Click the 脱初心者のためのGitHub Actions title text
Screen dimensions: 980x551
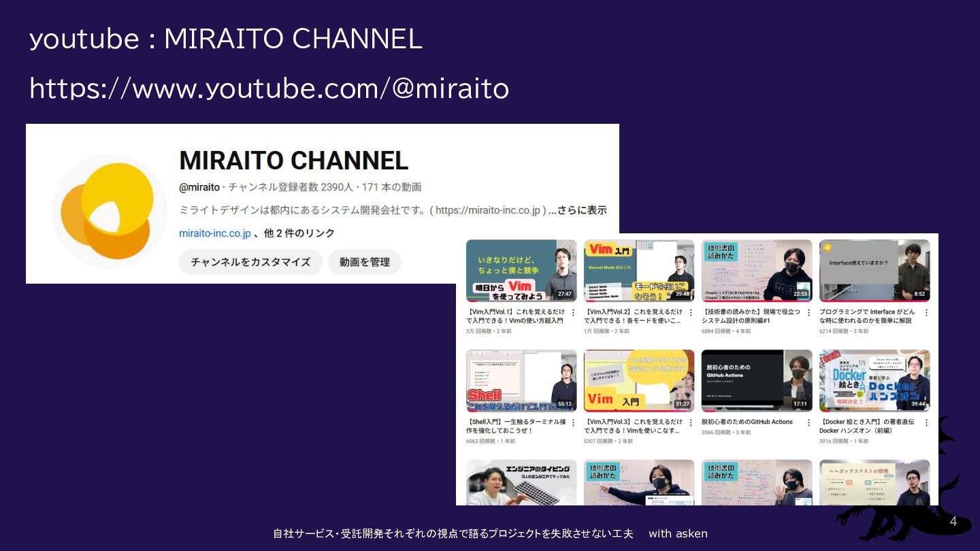point(747,422)
